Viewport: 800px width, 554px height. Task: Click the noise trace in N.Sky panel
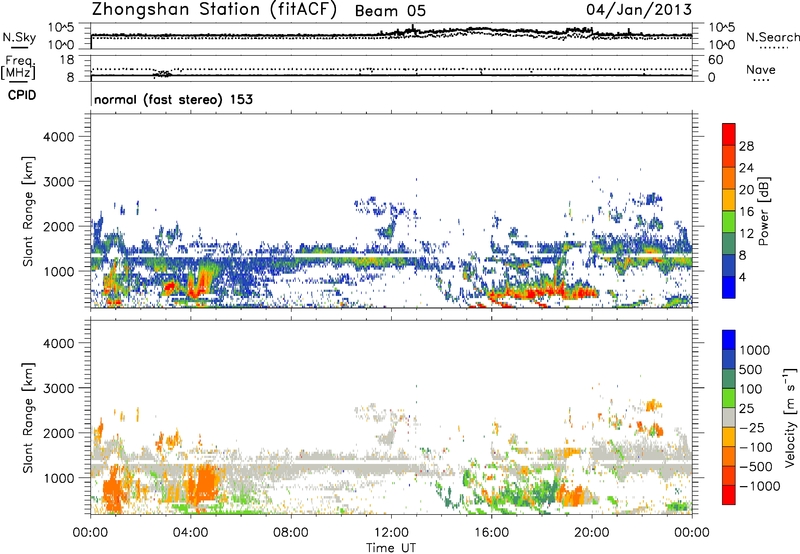[x=391, y=34]
